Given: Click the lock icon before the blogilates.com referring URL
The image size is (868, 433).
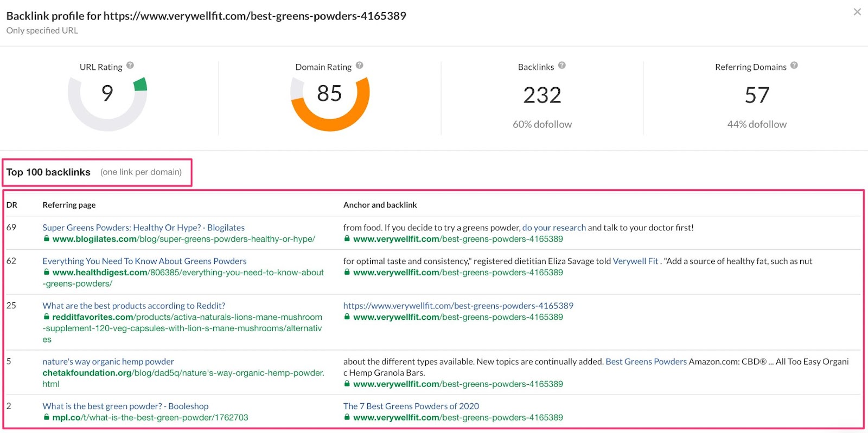Looking at the screenshot, I should point(47,238).
